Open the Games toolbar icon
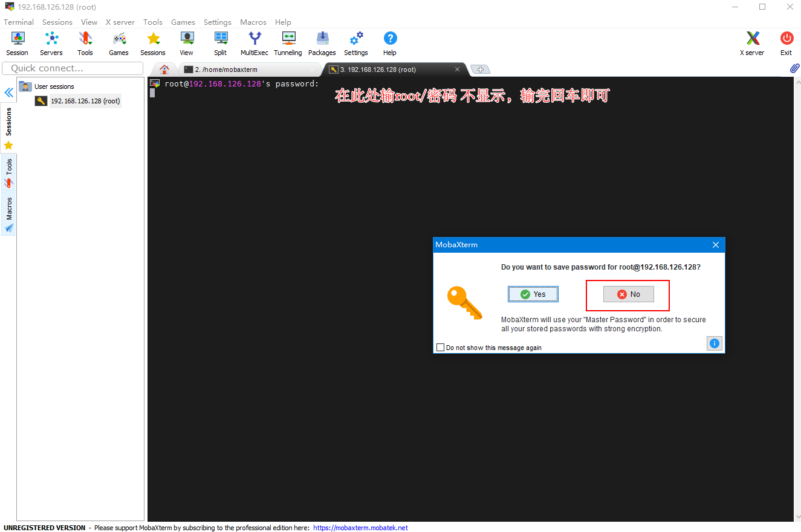Image resolution: width=801 pixels, height=532 pixels. point(119,44)
